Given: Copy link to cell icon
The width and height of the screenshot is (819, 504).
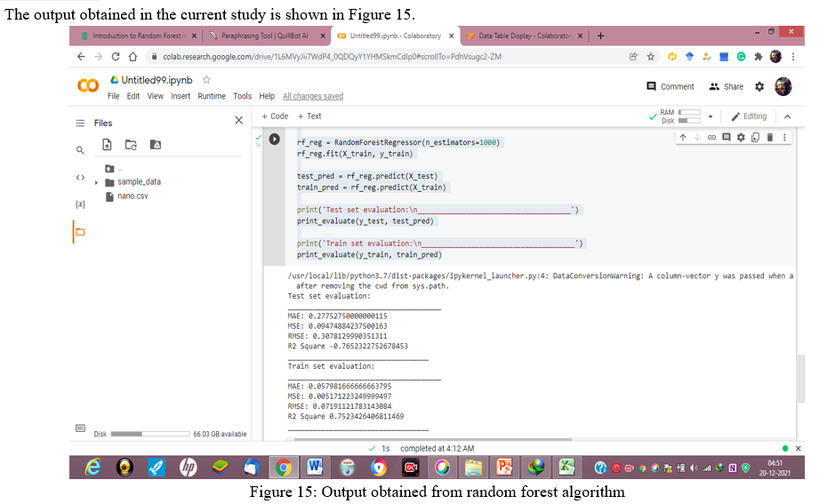Looking at the screenshot, I should click(x=711, y=138).
